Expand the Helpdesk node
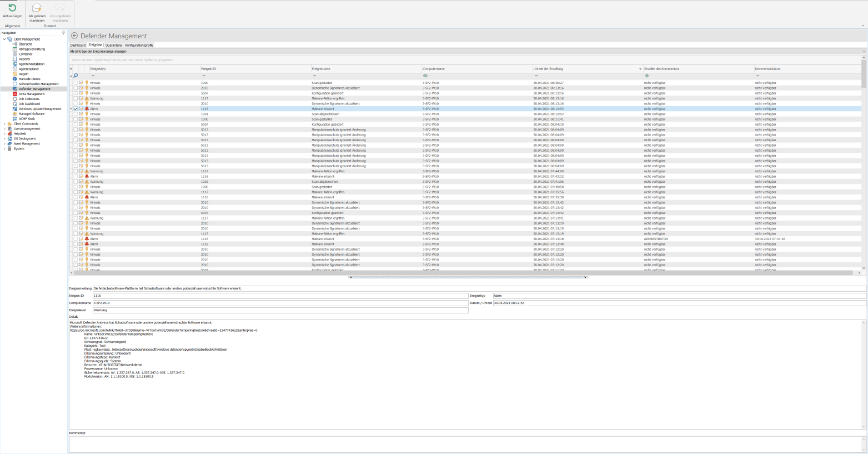The height and width of the screenshot is (454, 868). point(4,134)
